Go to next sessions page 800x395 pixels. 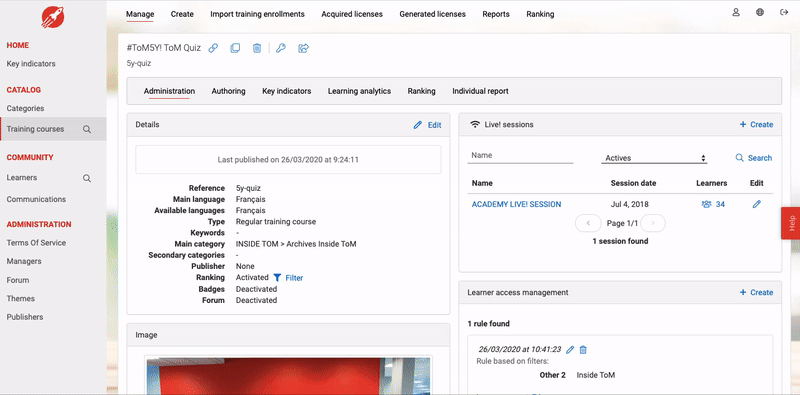coord(653,224)
